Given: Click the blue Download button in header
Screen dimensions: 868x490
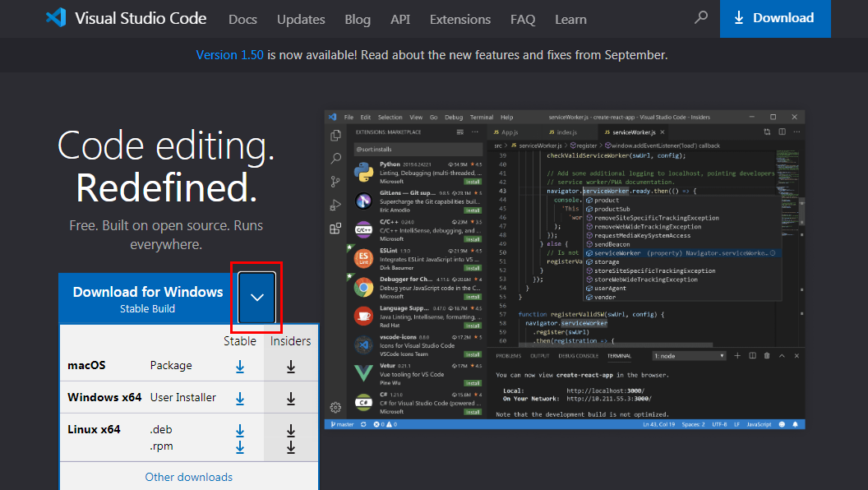Looking at the screenshot, I should (x=775, y=18).
